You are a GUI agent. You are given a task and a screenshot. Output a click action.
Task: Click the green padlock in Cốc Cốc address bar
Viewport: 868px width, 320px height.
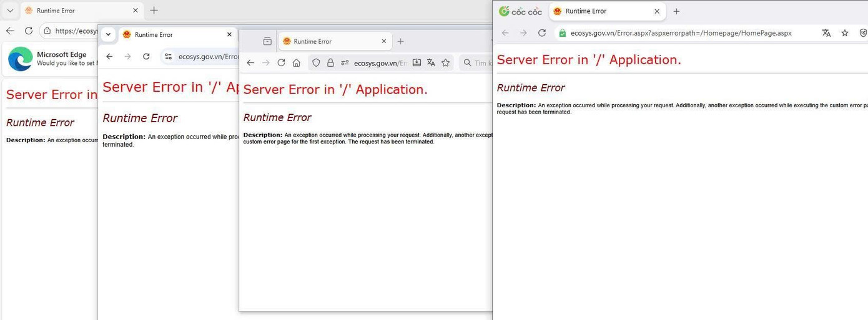[x=563, y=33]
